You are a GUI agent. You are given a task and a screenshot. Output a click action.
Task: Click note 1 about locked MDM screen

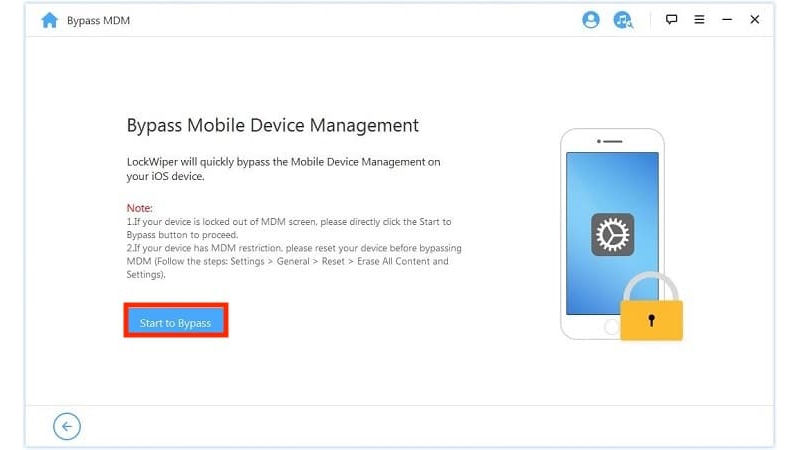click(x=289, y=228)
